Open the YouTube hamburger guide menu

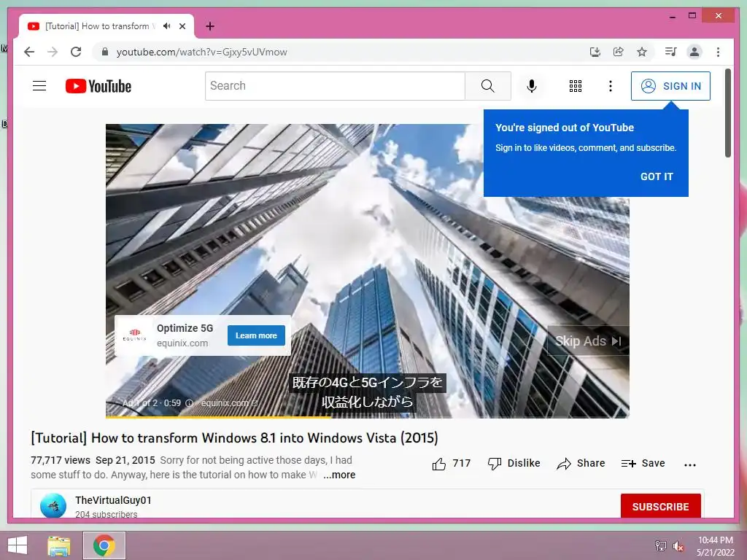[x=39, y=86]
